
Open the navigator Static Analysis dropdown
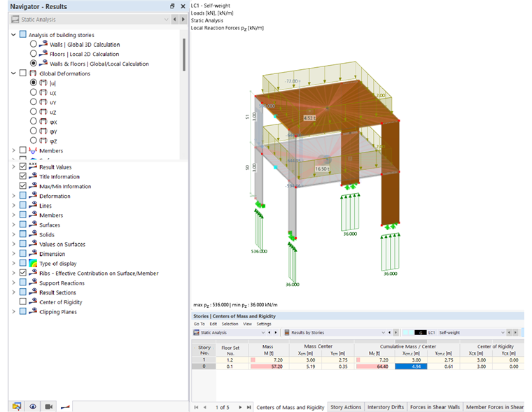[x=166, y=20]
